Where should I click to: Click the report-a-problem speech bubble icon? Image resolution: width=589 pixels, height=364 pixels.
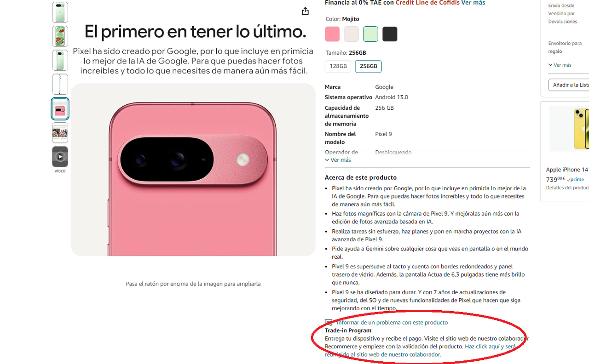329,323
